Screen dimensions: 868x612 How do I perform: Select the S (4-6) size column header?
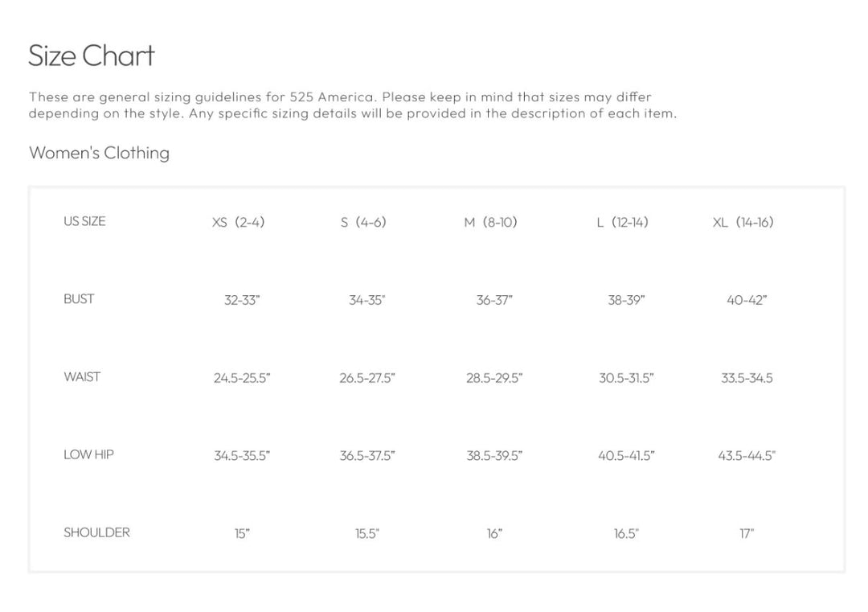click(363, 222)
